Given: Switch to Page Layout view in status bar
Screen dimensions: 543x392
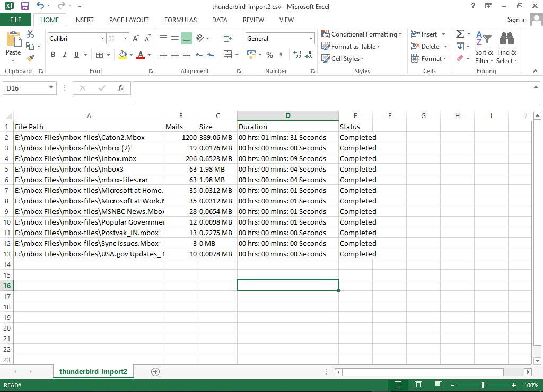Looking at the screenshot, I should click(x=418, y=385).
